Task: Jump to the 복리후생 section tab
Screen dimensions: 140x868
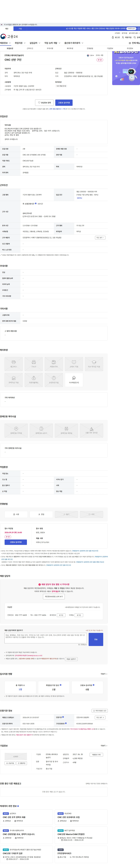Action: point(70,48)
